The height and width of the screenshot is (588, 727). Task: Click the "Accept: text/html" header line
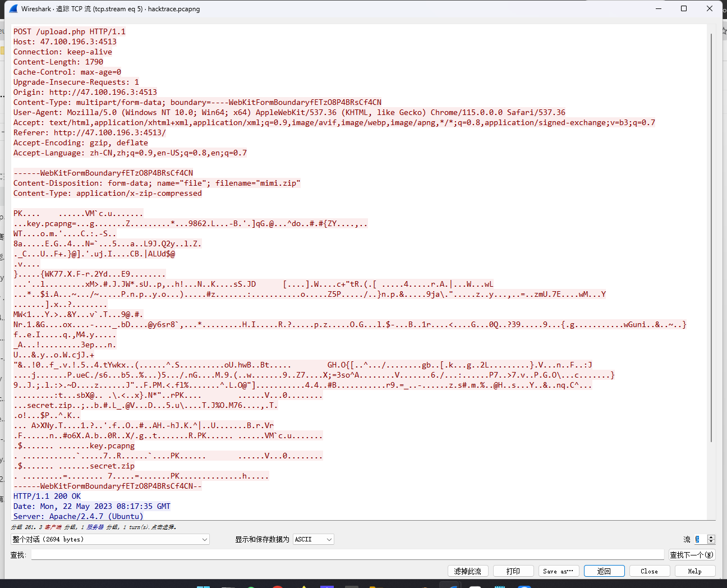(334, 122)
